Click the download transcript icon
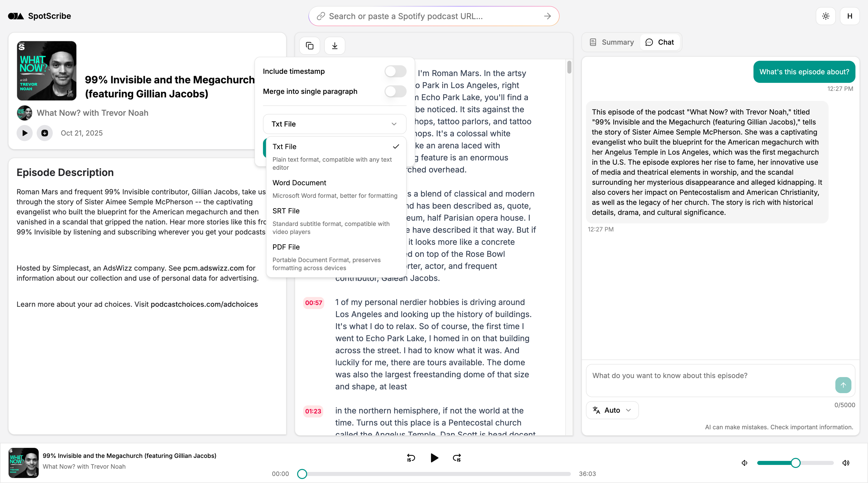 tap(335, 45)
